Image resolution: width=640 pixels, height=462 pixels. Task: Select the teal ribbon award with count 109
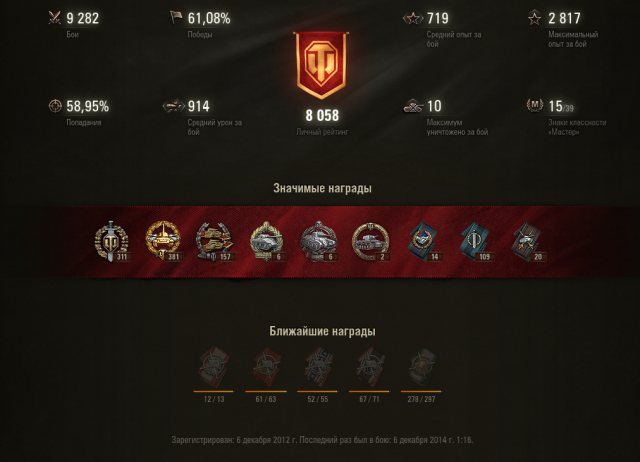(x=476, y=241)
